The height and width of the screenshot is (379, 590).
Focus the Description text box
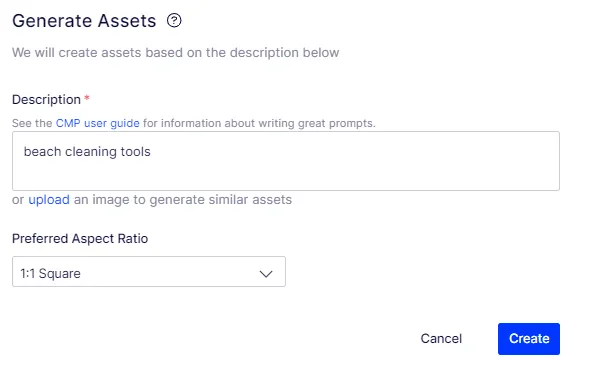point(286,161)
